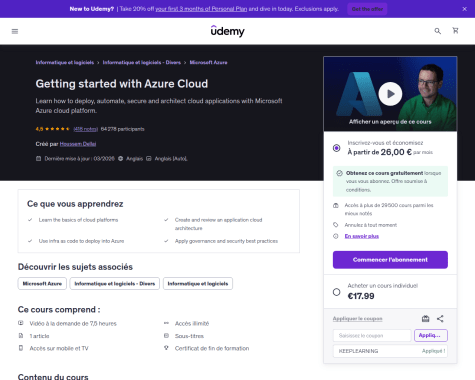Click the Appliquer coupon button
Image resolution: width=475 pixels, height=380 pixels.
click(x=431, y=335)
